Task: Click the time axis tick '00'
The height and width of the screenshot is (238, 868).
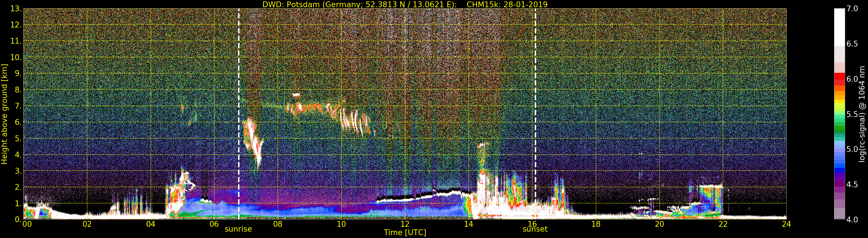Action: (27, 224)
